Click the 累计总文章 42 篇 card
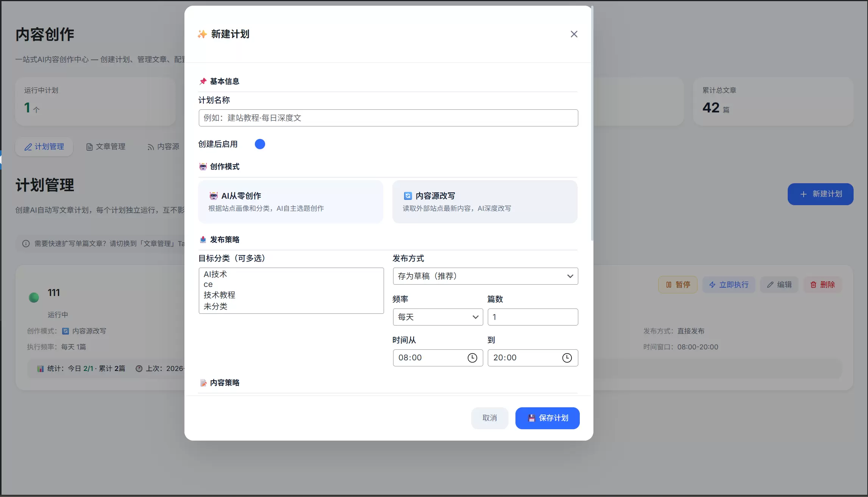The image size is (868, 497). (773, 101)
